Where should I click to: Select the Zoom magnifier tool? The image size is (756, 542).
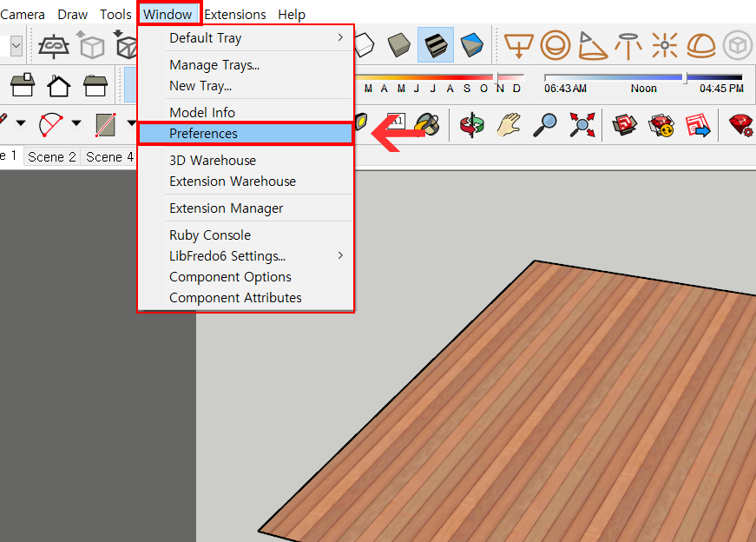coord(545,125)
